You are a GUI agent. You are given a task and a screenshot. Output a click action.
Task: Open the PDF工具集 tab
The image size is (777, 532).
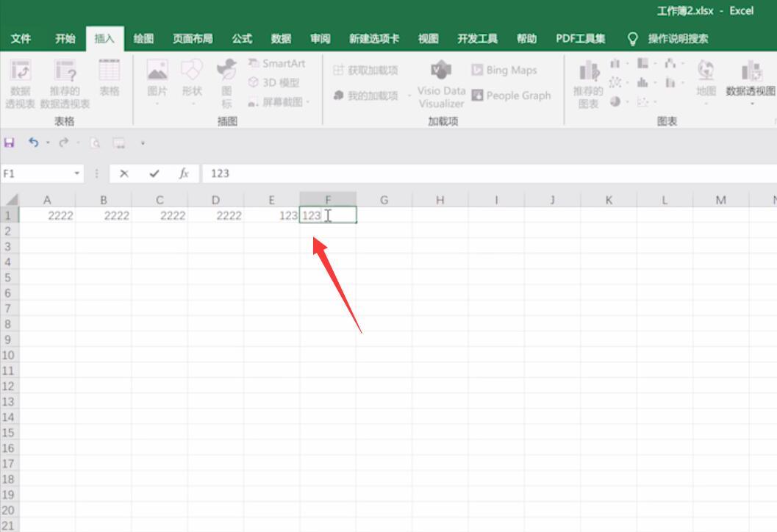pos(580,39)
